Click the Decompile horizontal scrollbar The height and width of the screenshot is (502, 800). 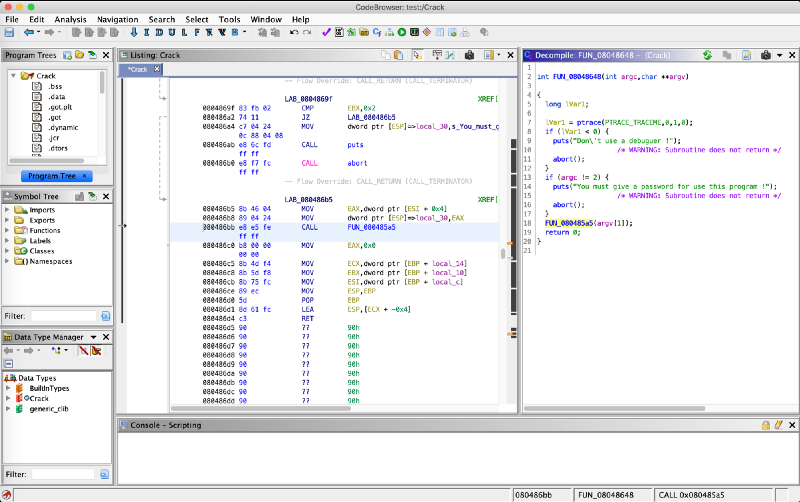click(614, 408)
